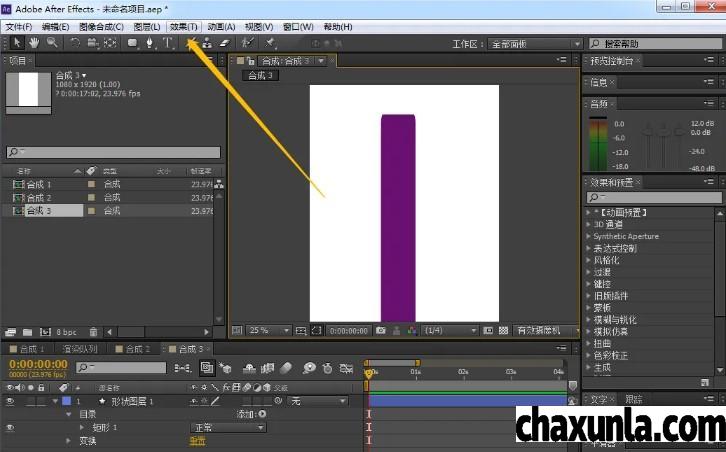The width and height of the screenshot is (726, 452).
Task: Select the Rectangle shape tool
Action: [133, 43]
